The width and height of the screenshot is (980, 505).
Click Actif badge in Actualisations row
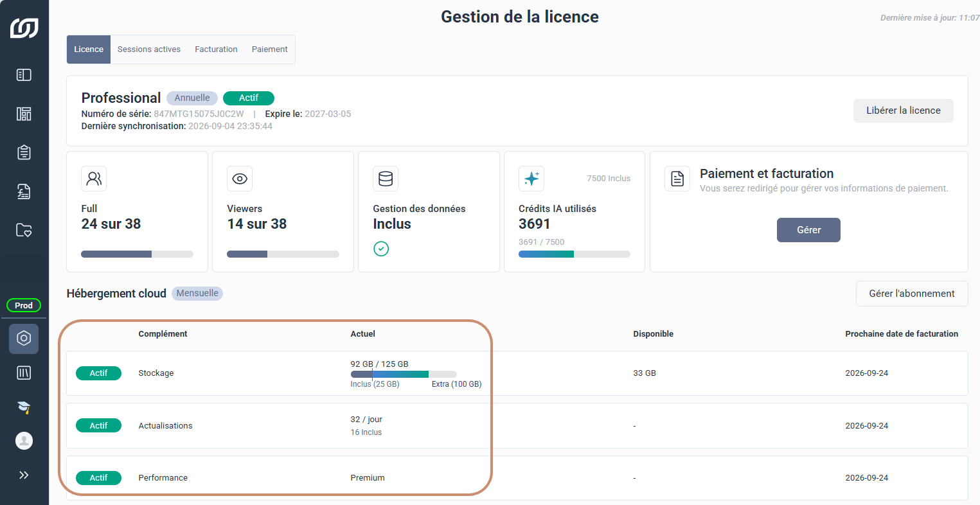click(98, 425)
